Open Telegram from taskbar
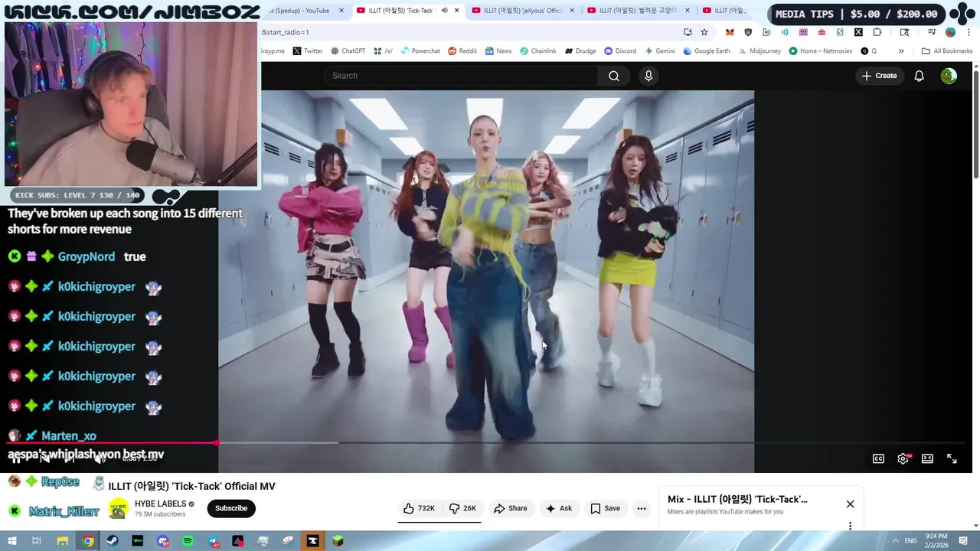980x551 pixels. [213, 541]
